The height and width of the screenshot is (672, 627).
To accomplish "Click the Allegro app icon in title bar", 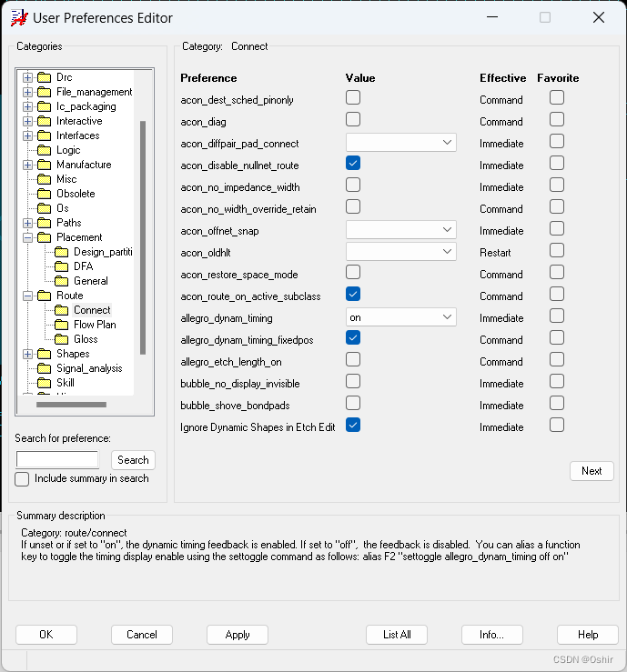I will coord(16,17).
